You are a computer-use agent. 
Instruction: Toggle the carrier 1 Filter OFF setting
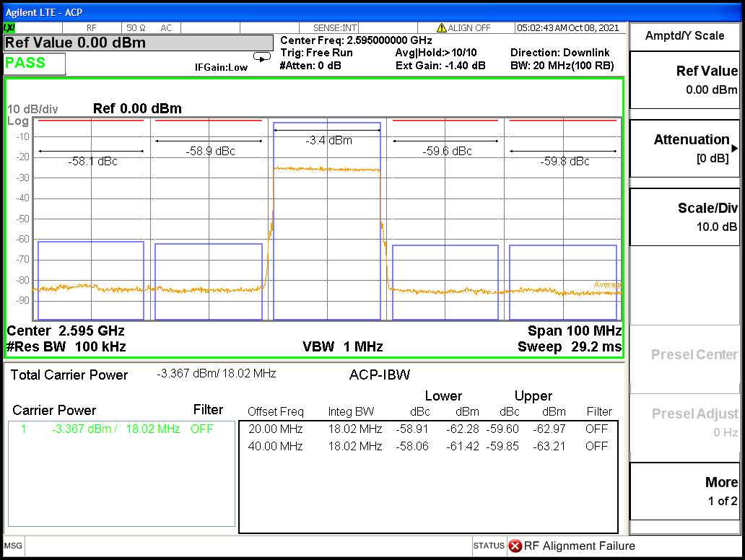point(202,429)
